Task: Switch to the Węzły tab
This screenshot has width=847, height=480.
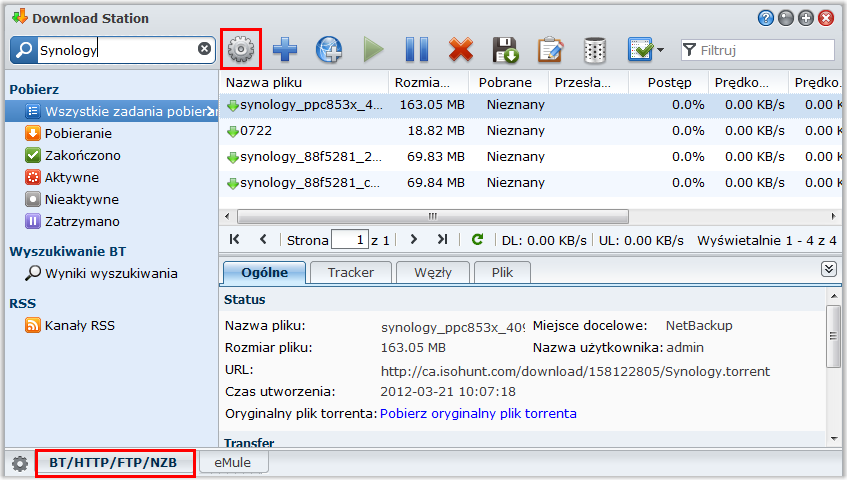Action: click(x=433, y=273)
